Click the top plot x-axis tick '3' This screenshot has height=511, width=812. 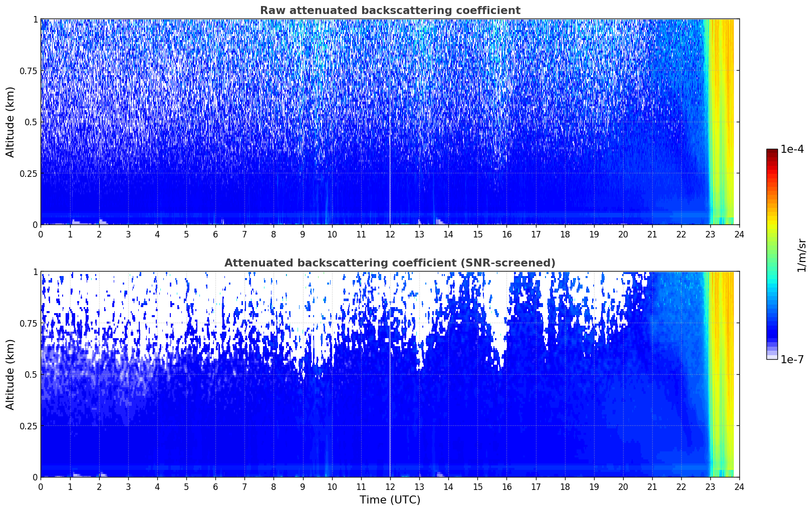click(128, 234)
